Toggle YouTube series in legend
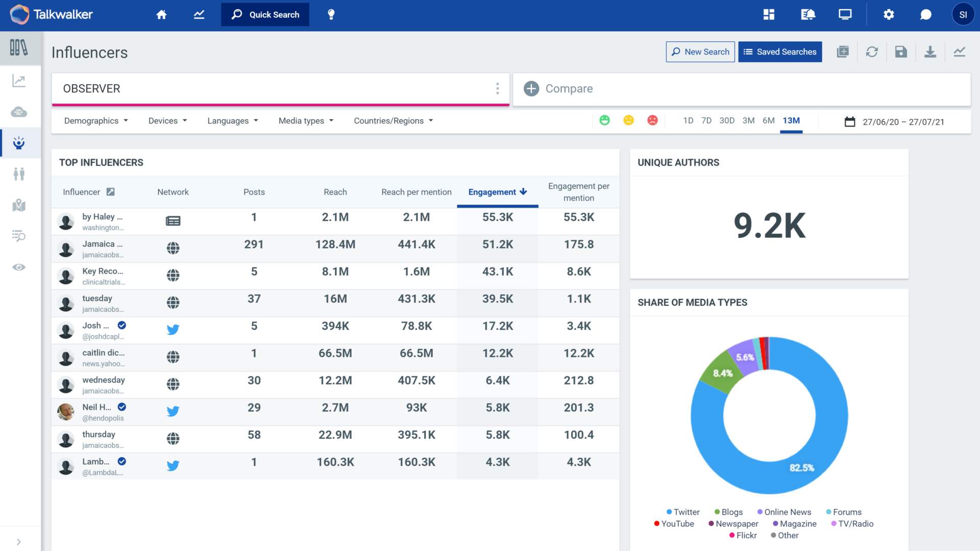Image resolution: width=980 pixels, height=551 pixels. coord(674,523)
